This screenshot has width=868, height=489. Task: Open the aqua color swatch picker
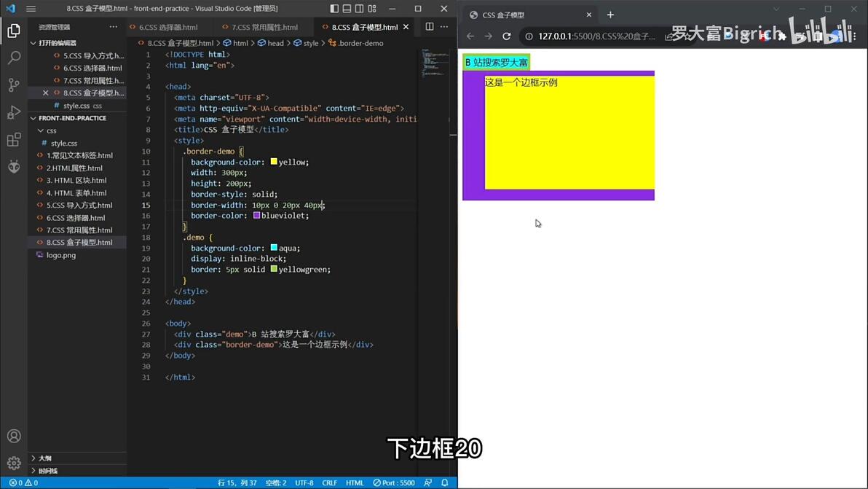click(274, 248)
